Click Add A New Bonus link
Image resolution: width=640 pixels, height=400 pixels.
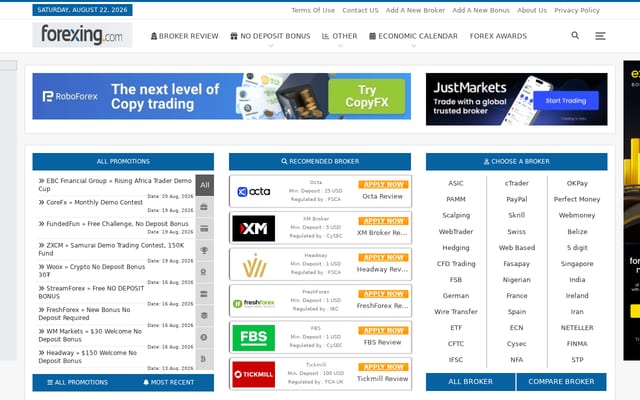pyautogui.click(x=481, y=10)
